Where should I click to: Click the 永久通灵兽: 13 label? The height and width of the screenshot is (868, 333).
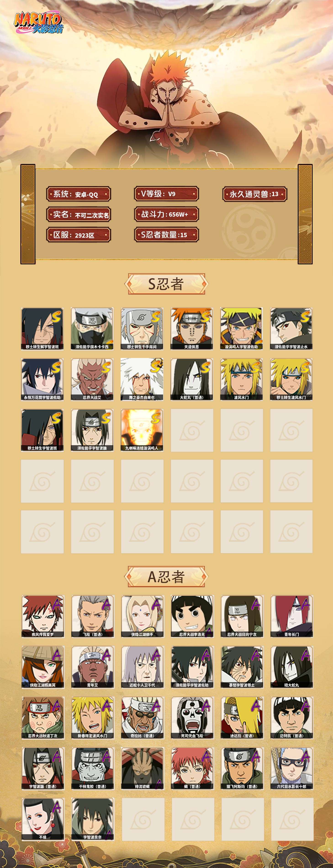255,194
